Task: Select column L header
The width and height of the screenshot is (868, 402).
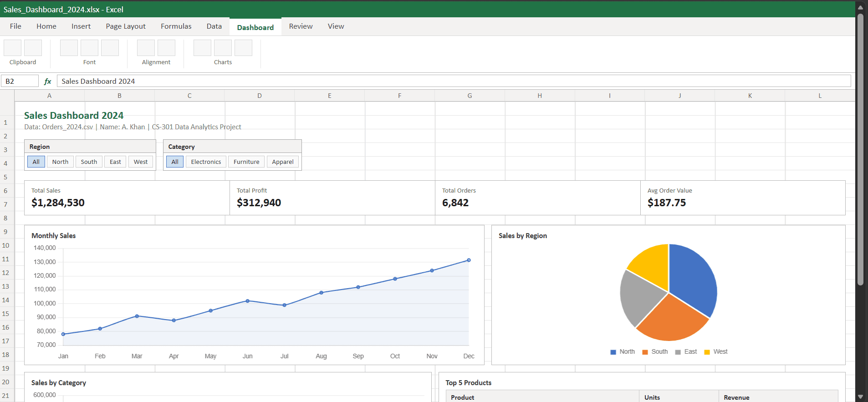Action: pos(820,96)
